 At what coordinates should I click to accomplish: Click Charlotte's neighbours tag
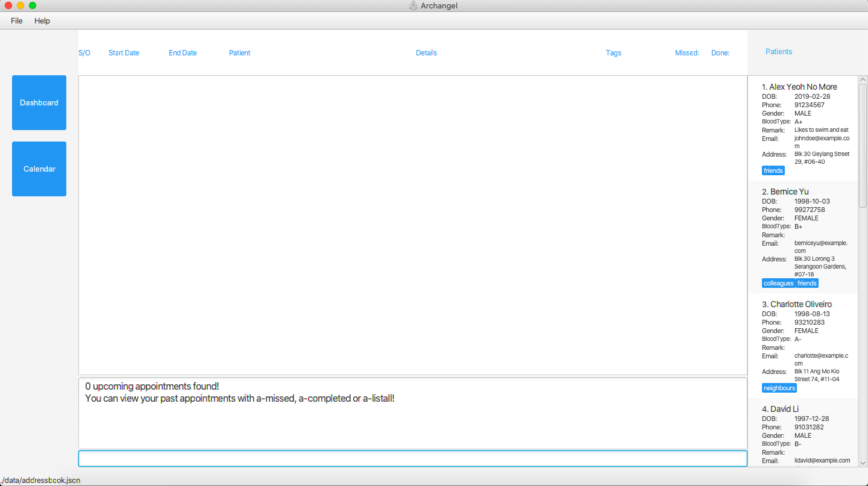[x=779, y=388]
